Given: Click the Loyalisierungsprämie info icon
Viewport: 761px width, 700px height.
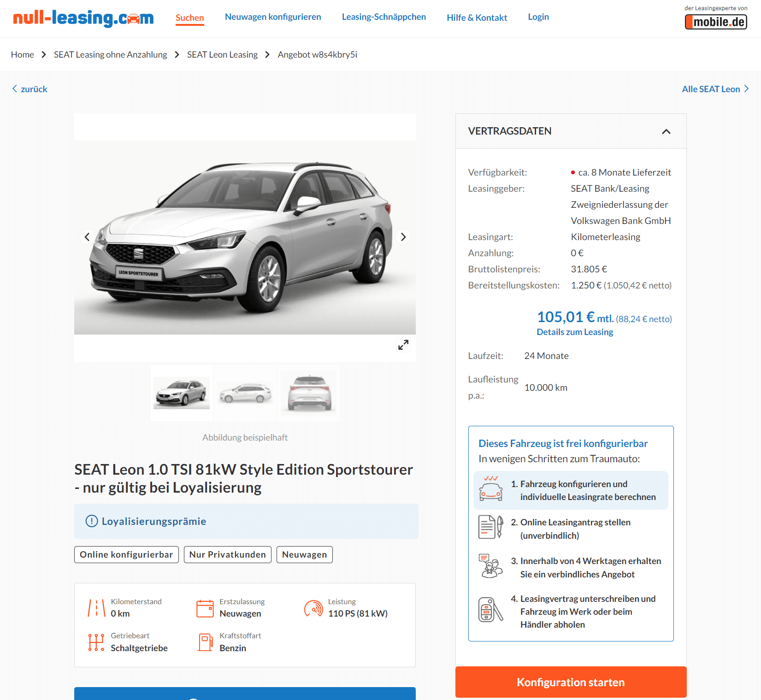Looking at the screenshot, I should pos(92,521).
